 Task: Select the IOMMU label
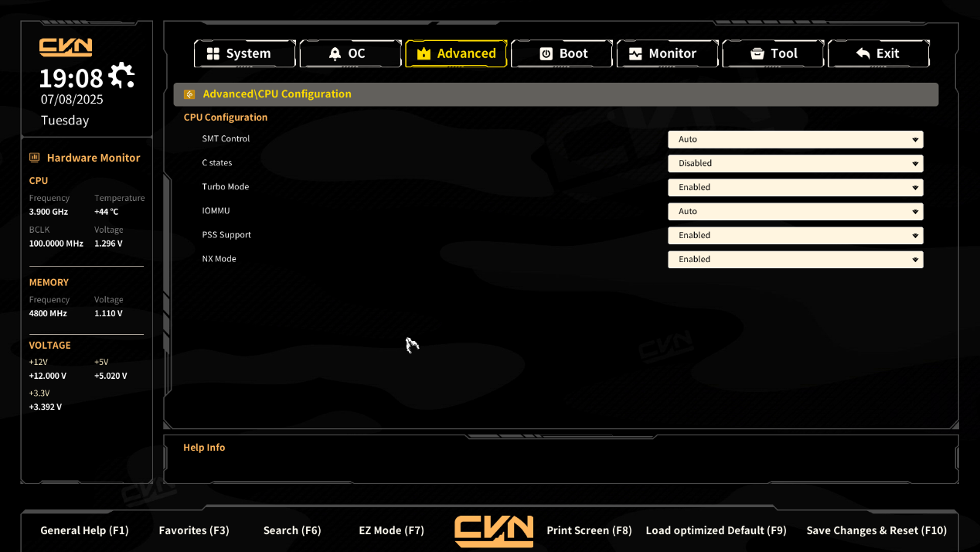coord(216,211)
